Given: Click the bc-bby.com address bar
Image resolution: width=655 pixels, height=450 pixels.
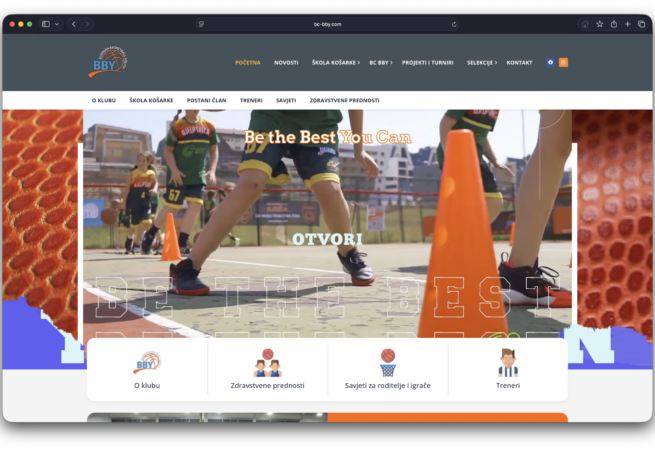Looking at the screenshot, I should coord(327,24).
